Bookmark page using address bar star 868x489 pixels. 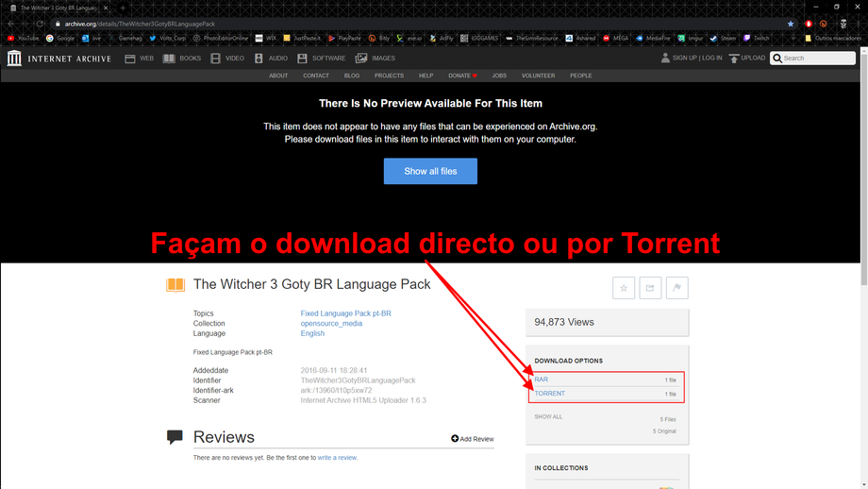791,24
